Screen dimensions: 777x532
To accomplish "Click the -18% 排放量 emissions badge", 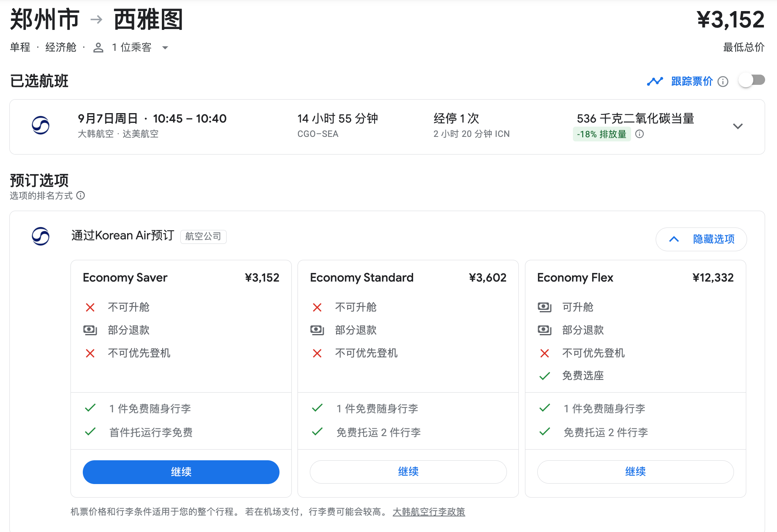I will [x=601, y=134].
